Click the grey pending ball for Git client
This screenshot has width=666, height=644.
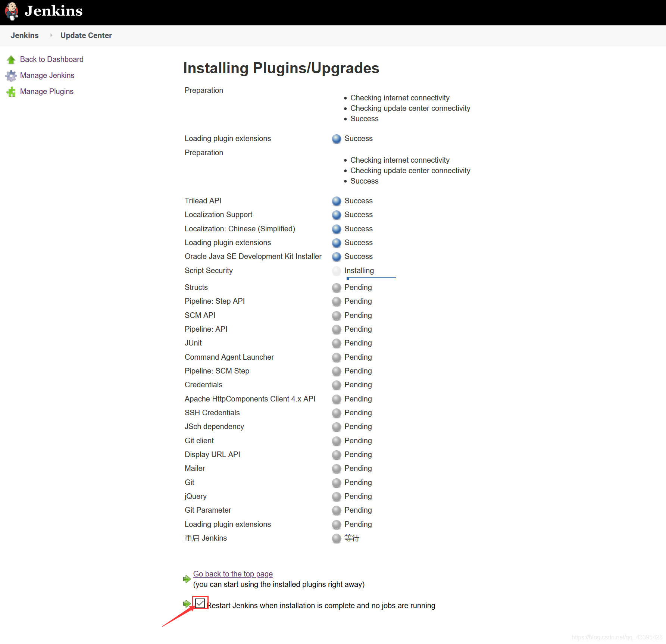click(x=337, y=441)
